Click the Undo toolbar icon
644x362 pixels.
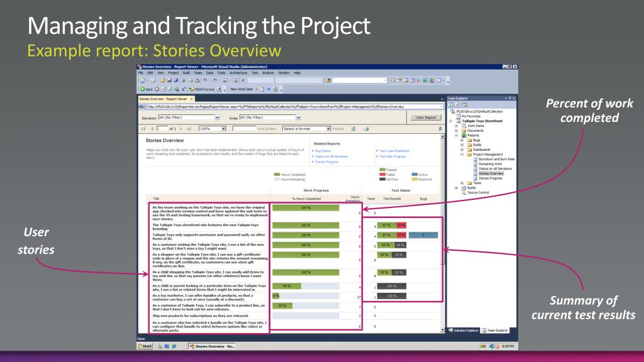(x=205, y=80)
